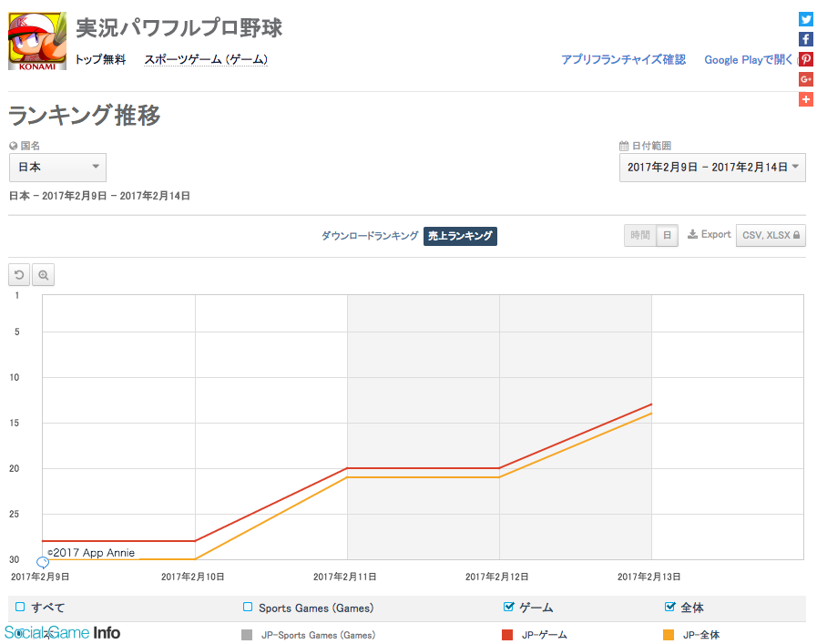Screen dimensions: 817x644
Task: Share the page on Facebook
Action: (805, 39)
